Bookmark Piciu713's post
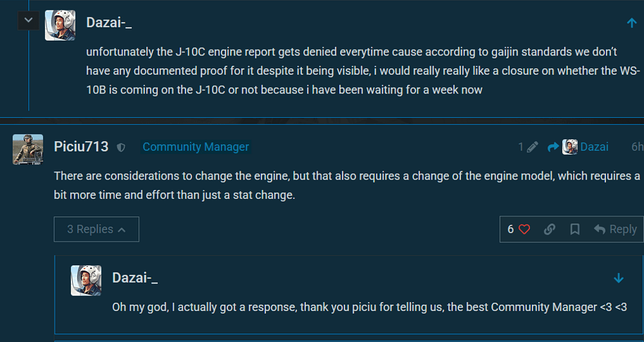Image resolution: width=644 pixels, height=342 pixels. tap(575, 229)
